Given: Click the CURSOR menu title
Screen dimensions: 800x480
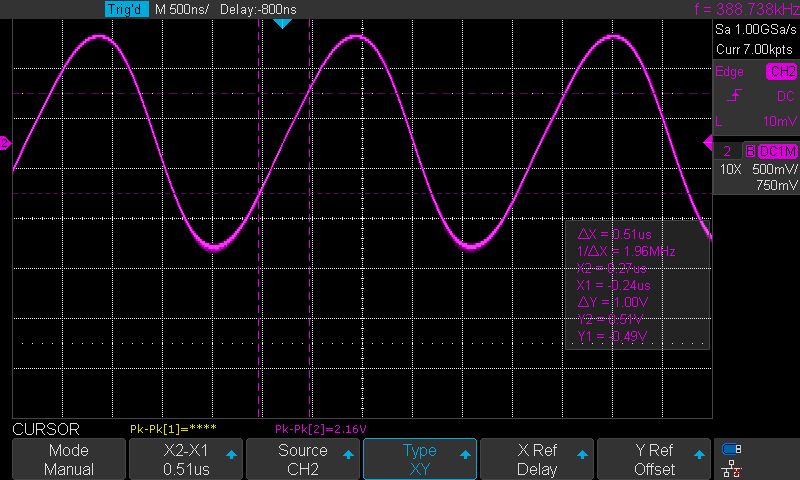Looking at the screenshot, I should [x=46, y=429].
